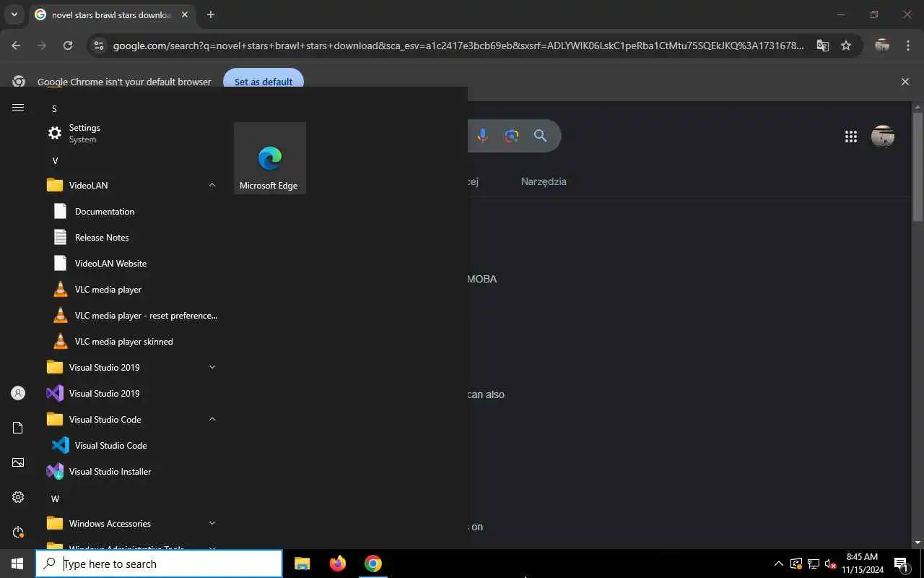Open user account icon in Start sidebar
Image resolution: width=924 pixels, height=578 pixels.
(18, 393)
